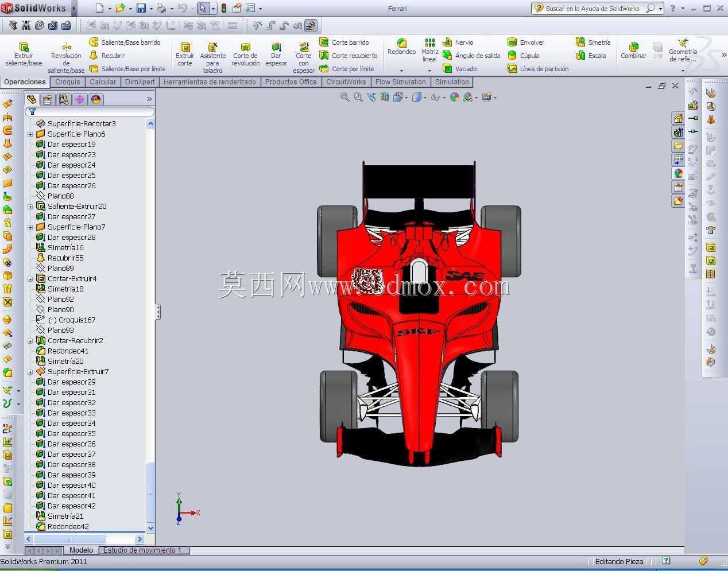Expand the feature tree panel chevron
The height and width of the screenshot is (571, 728).
pyautogui.click(x=149, y=99)
